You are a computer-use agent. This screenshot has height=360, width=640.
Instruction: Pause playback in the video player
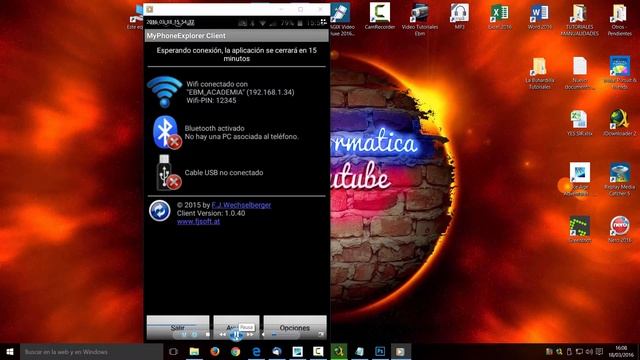tap(236, 335)
